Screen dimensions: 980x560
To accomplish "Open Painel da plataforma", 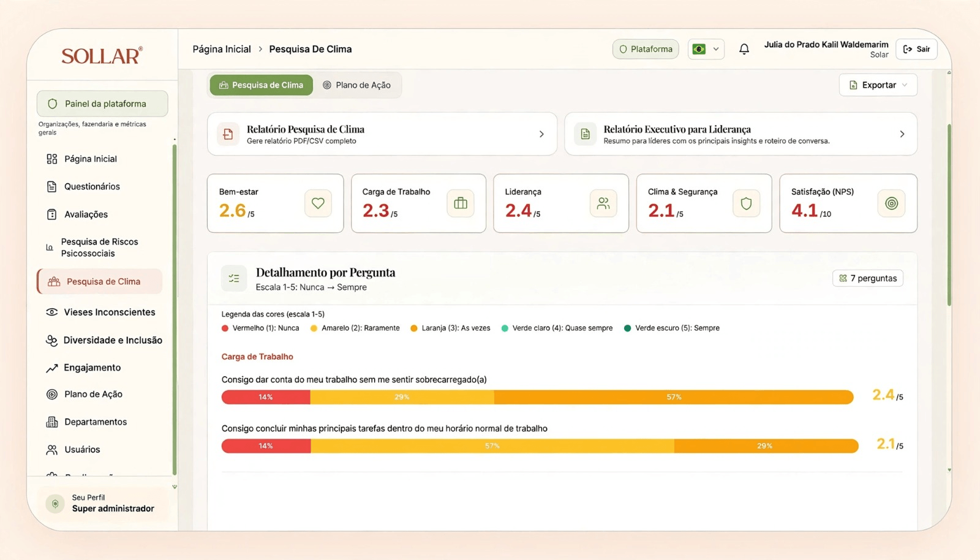I will click(102, 104).
